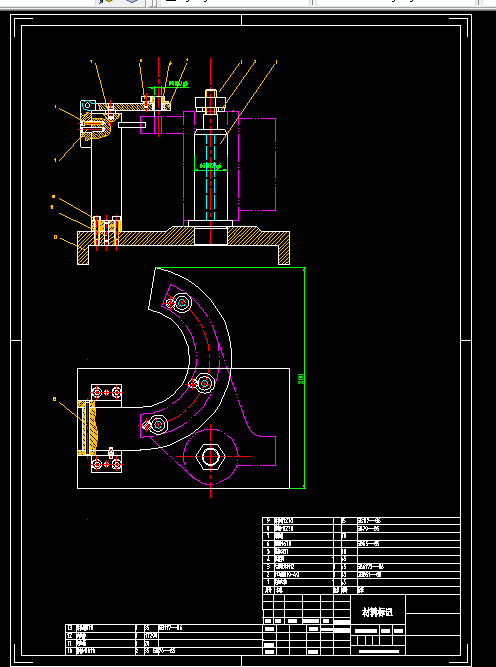Select the green "200" vertical dimension text

(x=301, y=379)
